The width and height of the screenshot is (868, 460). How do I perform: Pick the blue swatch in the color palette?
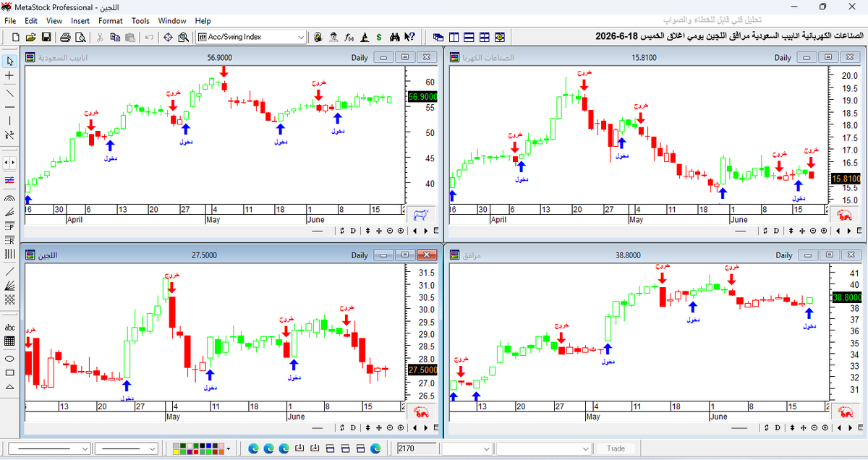point(208,446)
